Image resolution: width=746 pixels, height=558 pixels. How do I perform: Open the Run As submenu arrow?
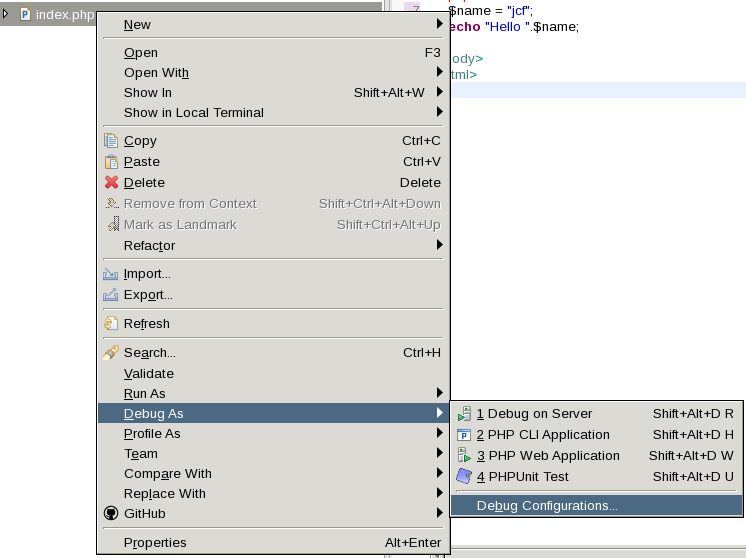point(439,394)
